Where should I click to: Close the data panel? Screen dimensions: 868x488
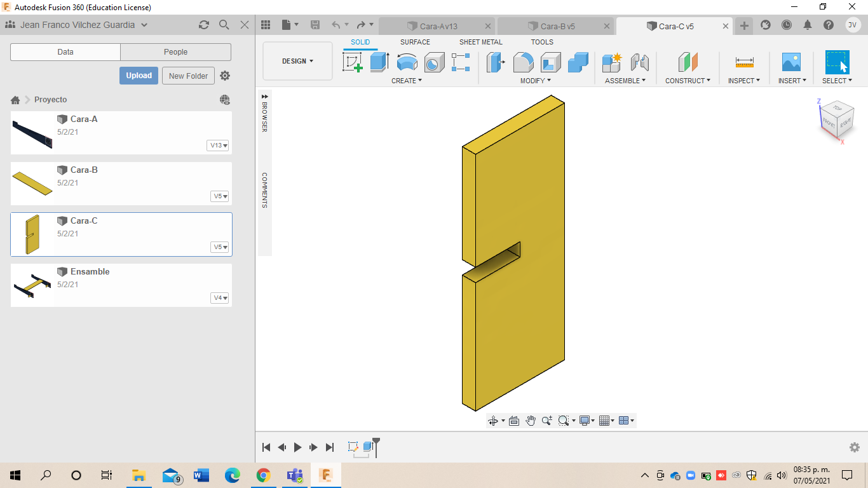click(x=245, y=25)
